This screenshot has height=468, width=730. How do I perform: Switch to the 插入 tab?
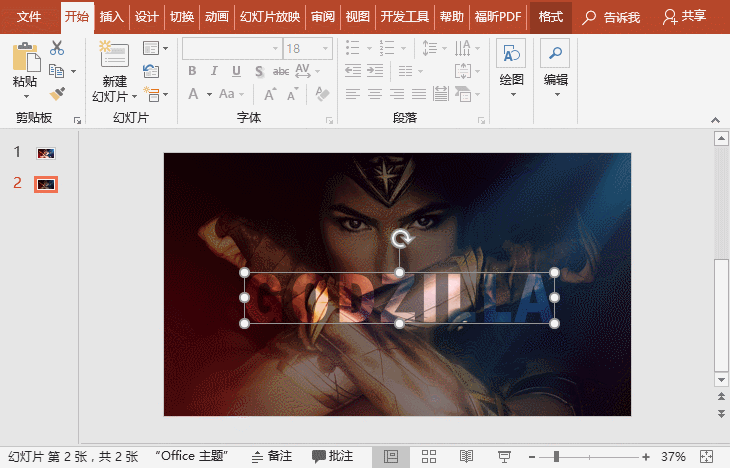pos(112,17)
